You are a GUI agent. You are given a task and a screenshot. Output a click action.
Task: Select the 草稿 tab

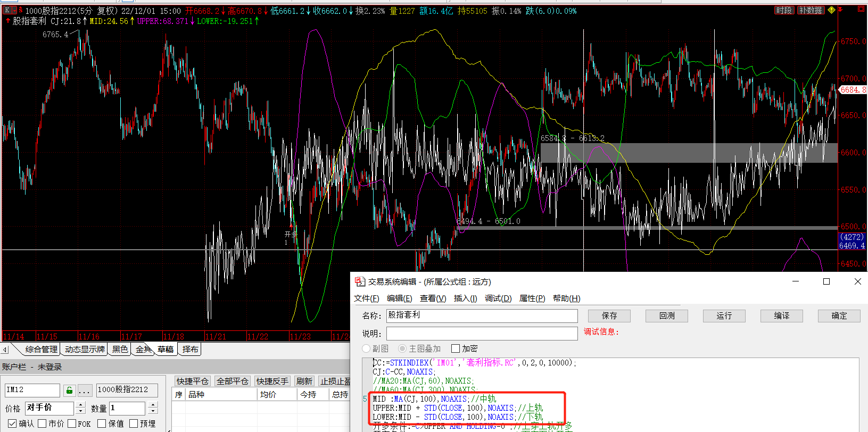point(166,350)
